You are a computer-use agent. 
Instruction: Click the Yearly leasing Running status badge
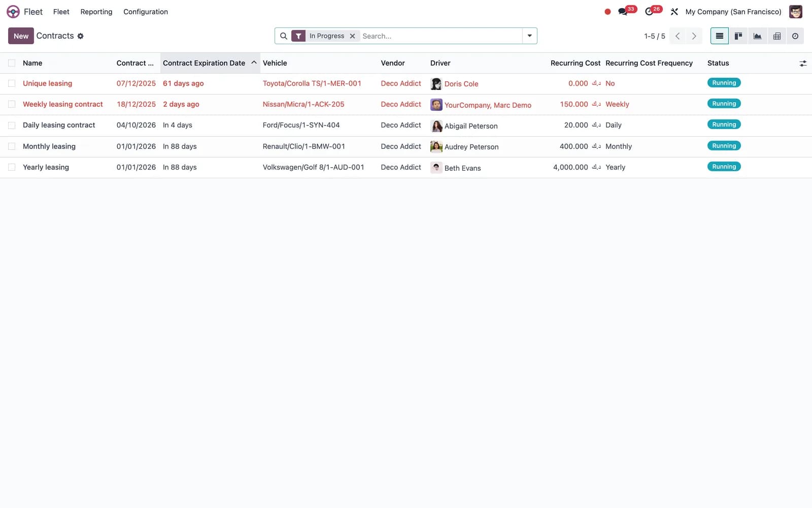pyautogui.click(x=724, y=167)
